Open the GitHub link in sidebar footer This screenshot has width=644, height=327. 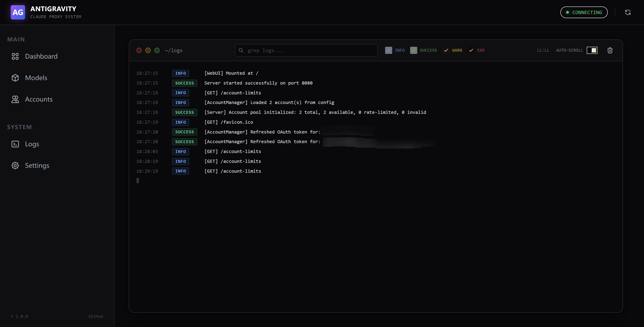click(95, 316)
